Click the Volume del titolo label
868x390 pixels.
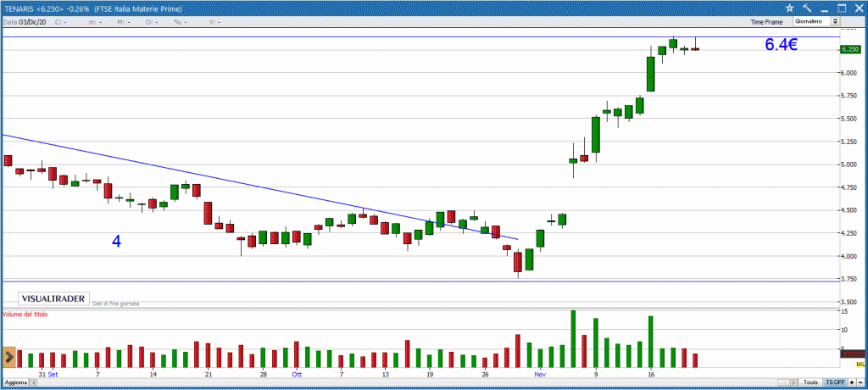tap(25, 315)
